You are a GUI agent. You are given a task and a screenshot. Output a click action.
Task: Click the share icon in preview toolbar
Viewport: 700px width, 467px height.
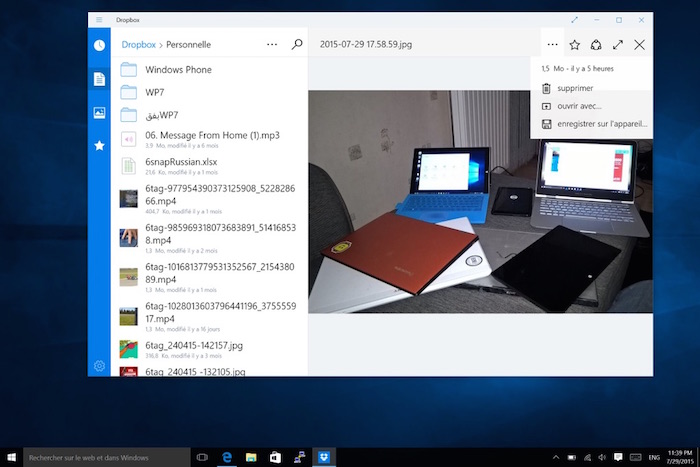tap(596, 45)
